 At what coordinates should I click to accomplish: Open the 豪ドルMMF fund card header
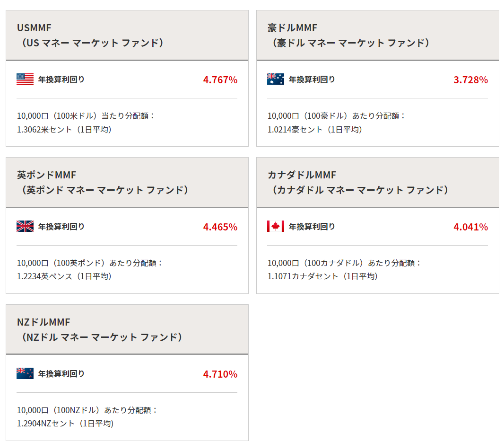coord(377,35)
